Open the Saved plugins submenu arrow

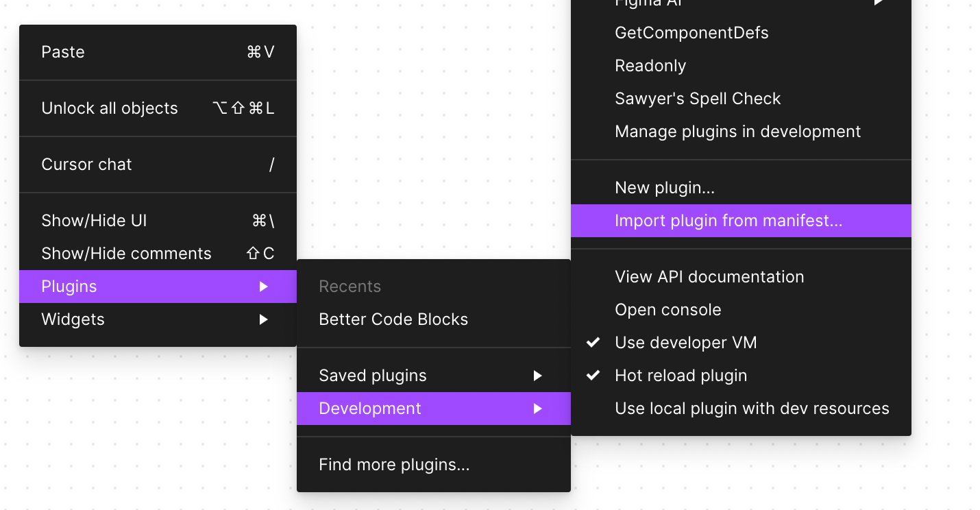(x=538, y=376)
